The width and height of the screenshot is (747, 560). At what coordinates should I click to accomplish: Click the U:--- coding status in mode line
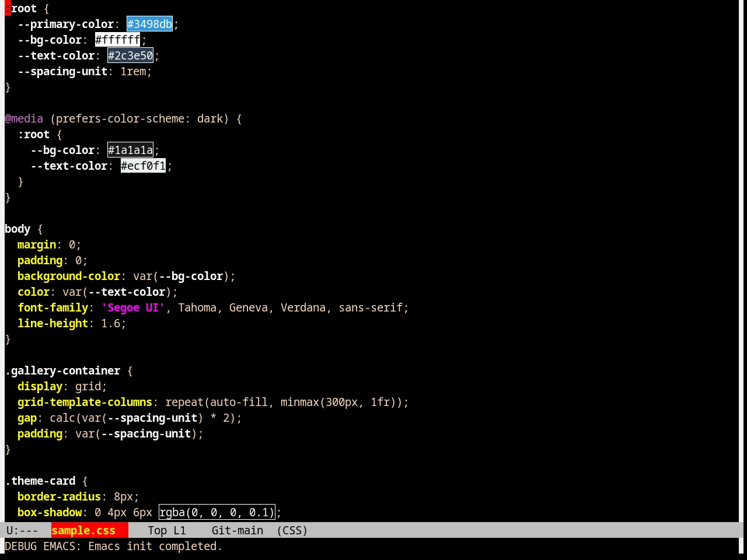click(x=22, y=530)
